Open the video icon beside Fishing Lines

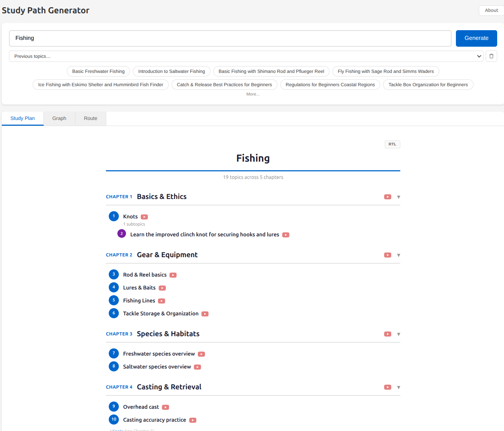161,301
